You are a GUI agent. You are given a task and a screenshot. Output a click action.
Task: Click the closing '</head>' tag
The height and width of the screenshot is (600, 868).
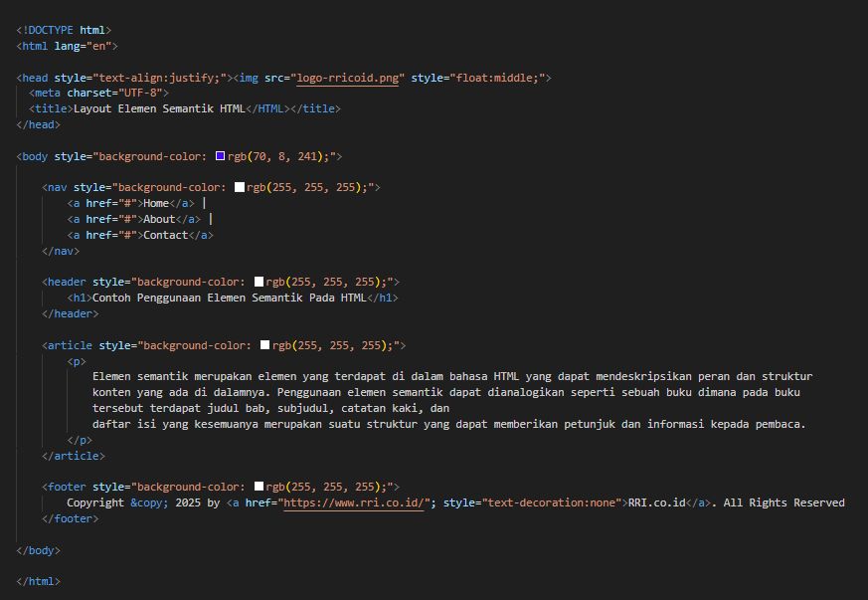click(38, 124)
